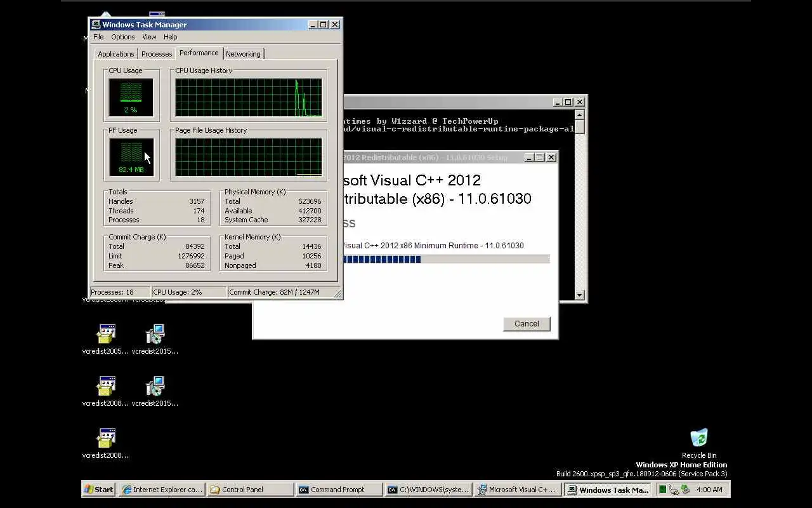Image resolution: width=812 pixels, height=508 pixels.
Task: Click Kernel Memory Paged 10256
Action: point(311,256)
